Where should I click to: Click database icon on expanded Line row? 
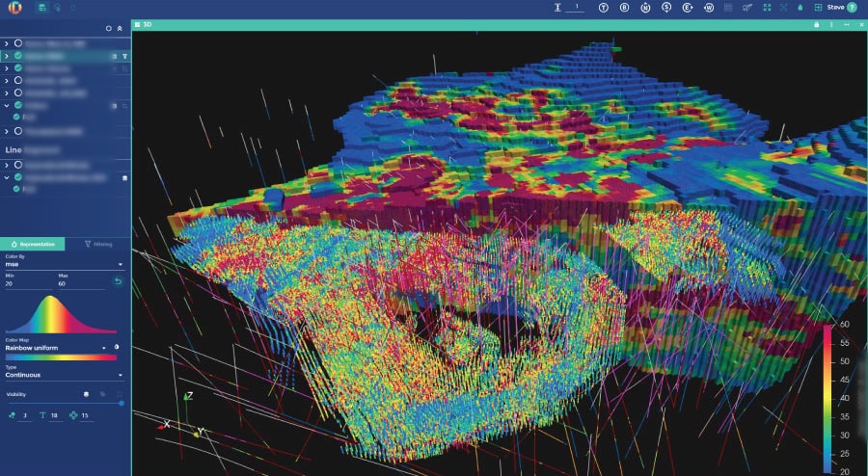coord(124,177)
